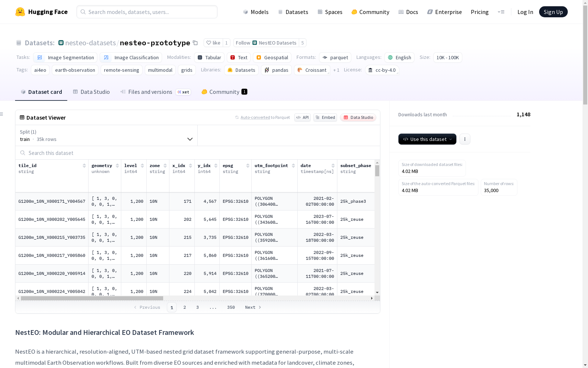Click the Image Classification task tag
Screen dimensions: 588x368
tap(131, 58)
